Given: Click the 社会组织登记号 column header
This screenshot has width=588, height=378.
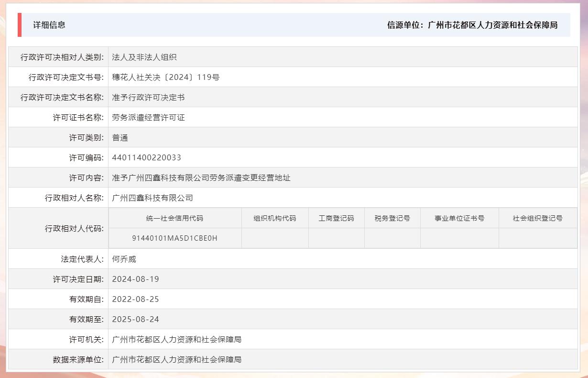Looking at the screenshot, I should (538, 218).
